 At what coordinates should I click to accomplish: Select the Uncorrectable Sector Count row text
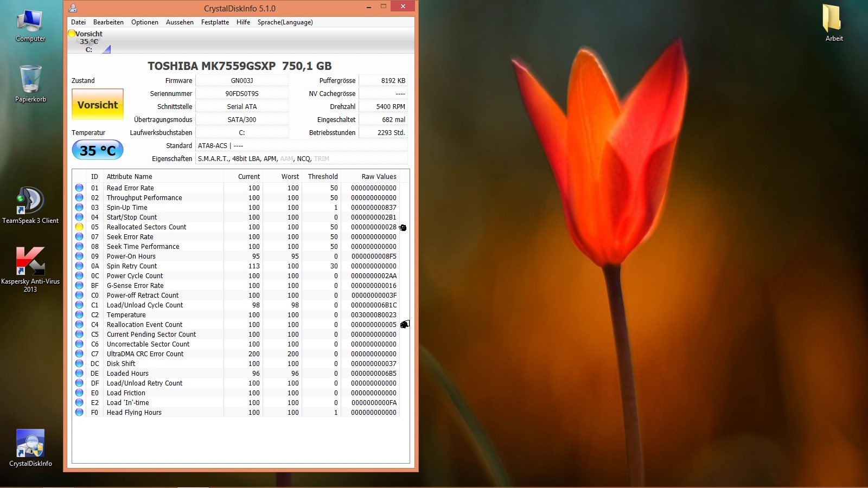point(148,344)
